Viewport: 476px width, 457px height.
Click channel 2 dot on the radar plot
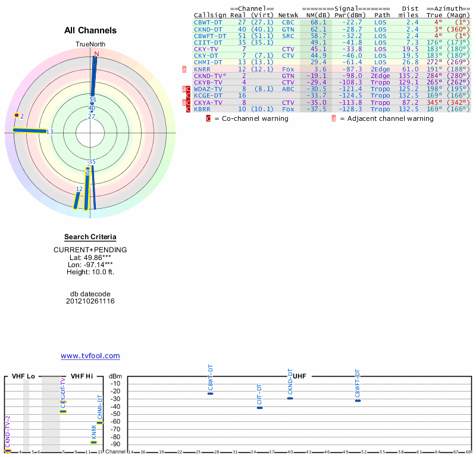(17, 115)
